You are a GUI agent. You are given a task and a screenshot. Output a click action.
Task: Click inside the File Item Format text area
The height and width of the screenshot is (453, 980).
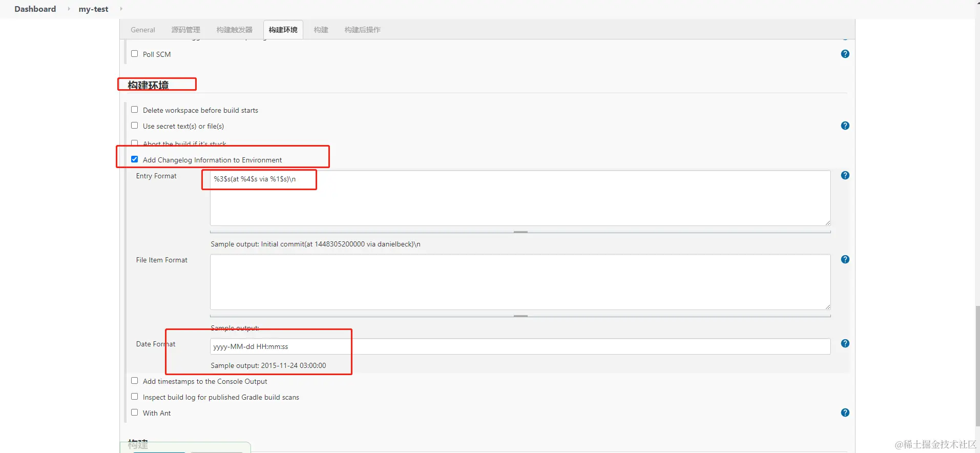coord(520,282)
